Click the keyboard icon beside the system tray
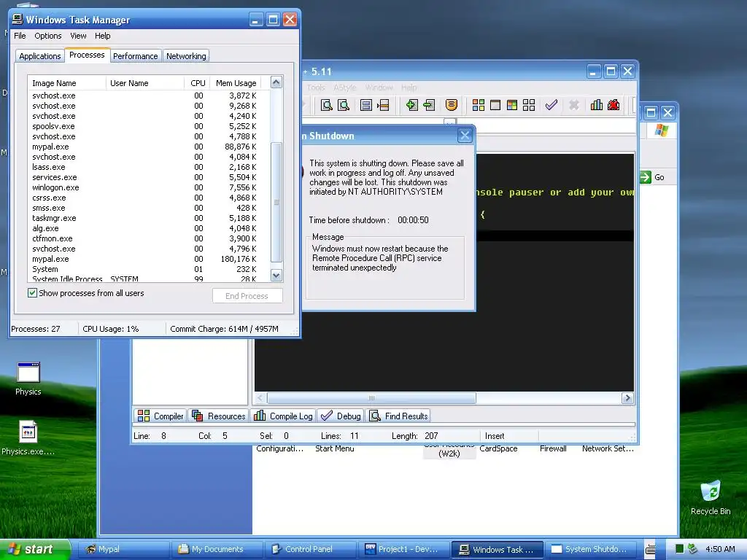Screen dimensions: 747x560 [x=650, y=550]
